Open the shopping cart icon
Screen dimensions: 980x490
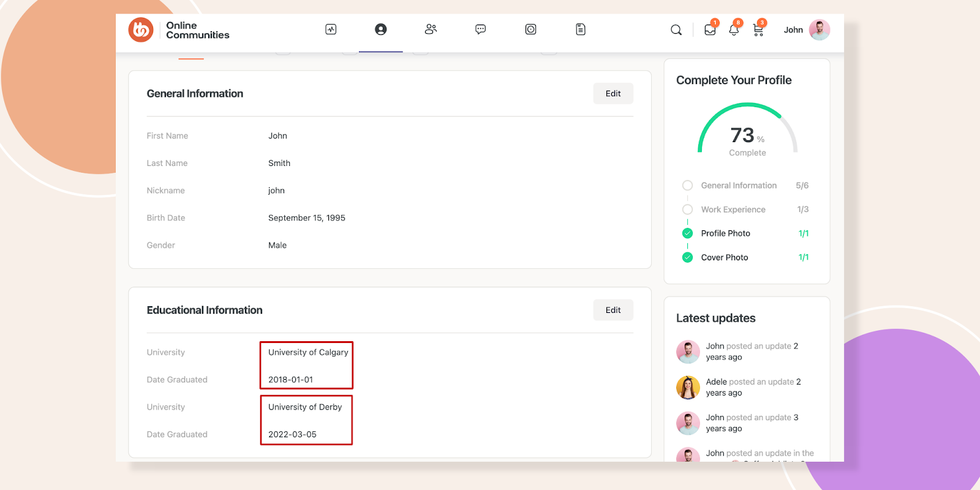(x=758, y=30)
